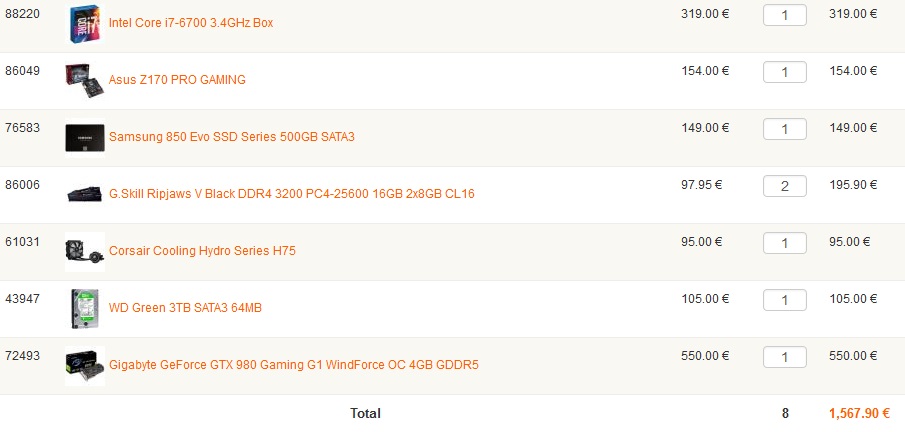This screenshot has width=905, height=432.
Task: Open the WD Green 3TB SATA3 link
Action: pyautogui.click(x=185, y=308)
